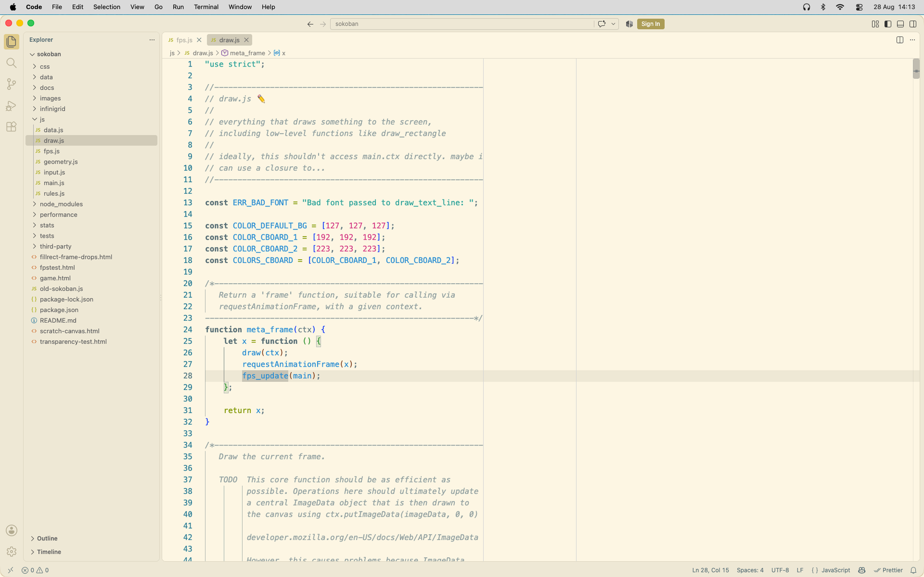Open notifications bell in status bar
The width and height of the screenshot is (924, 577).
click(x=913, y=570)
